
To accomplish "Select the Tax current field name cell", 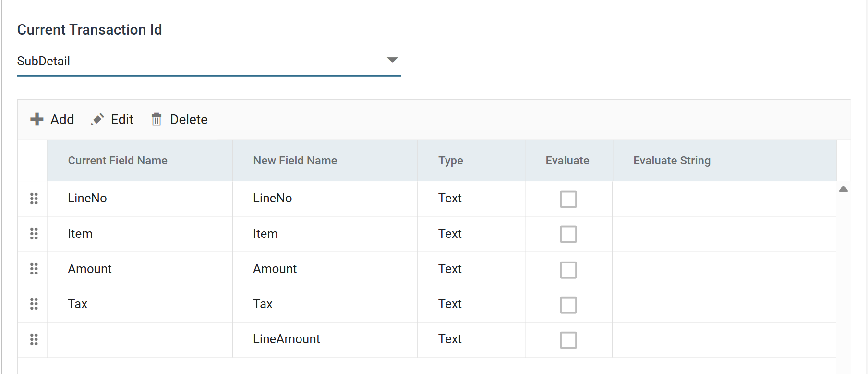I will (x=140, y=304).
